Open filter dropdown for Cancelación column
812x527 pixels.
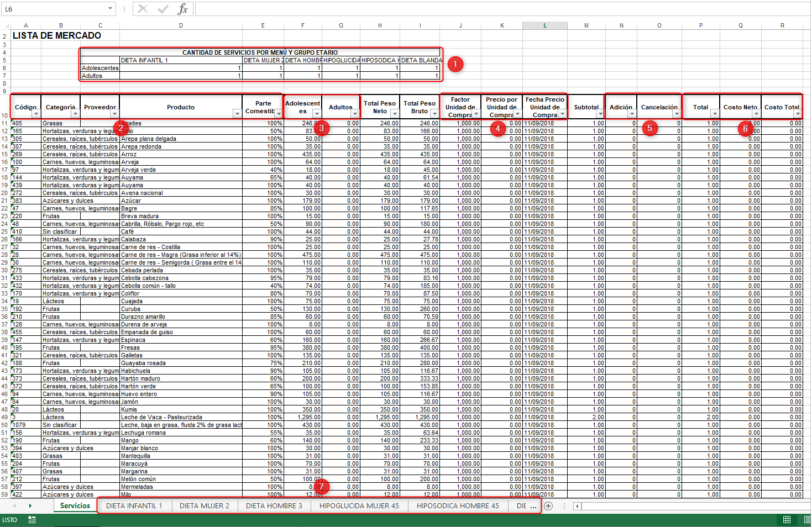(x=677, y=114)
